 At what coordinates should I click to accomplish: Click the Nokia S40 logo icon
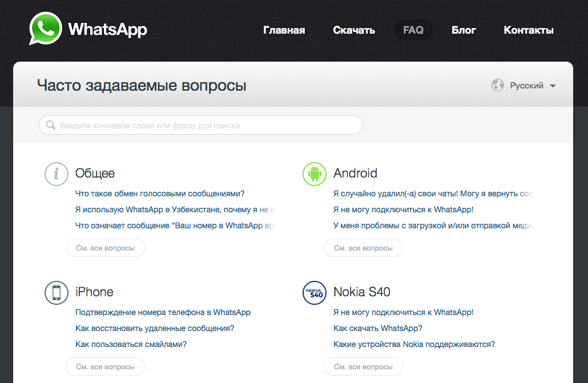coord(314,293)
